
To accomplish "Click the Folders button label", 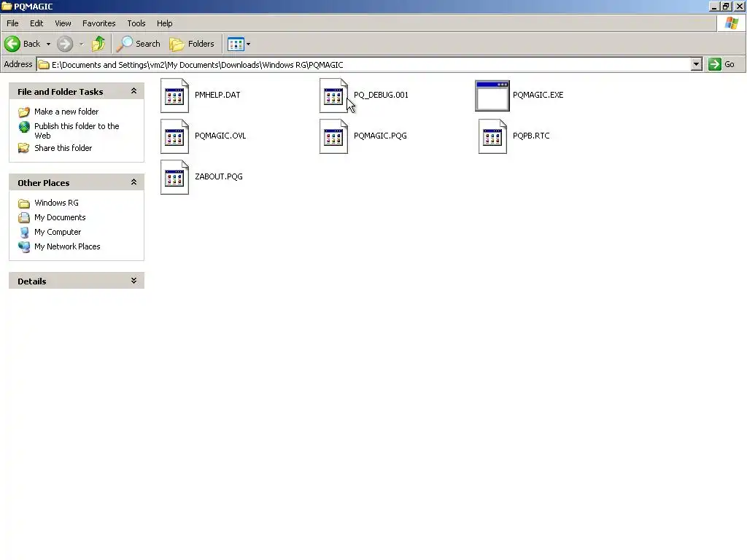I will pos(201,44).
